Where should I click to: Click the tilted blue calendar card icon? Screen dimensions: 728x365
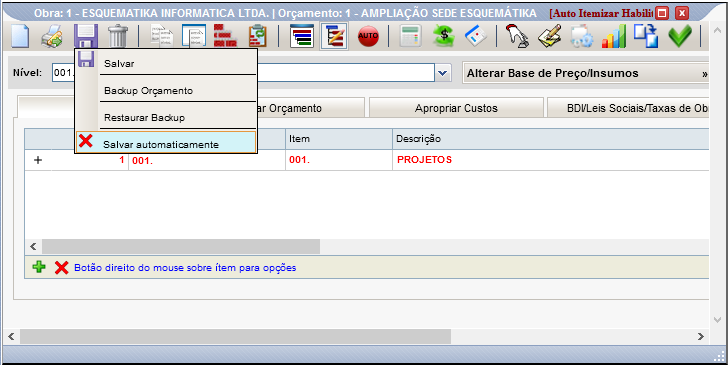tap(476, 36)
